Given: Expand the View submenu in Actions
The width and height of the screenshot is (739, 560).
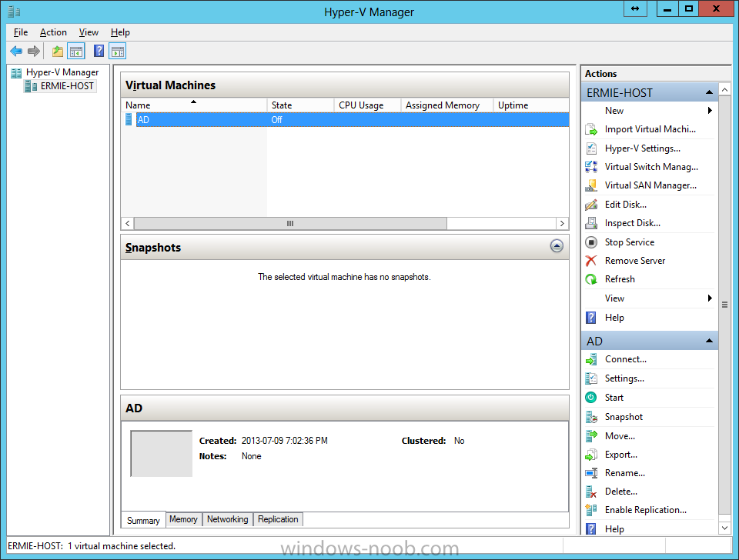Looking at the screenshot, I should [x=710, y=298].
